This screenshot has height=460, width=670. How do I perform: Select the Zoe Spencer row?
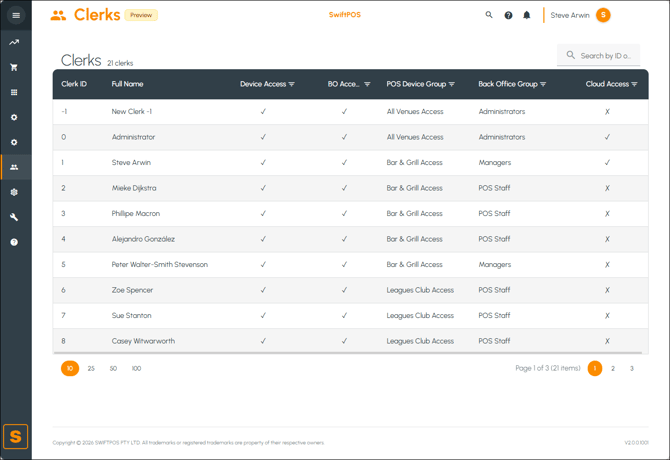[350, 290]
